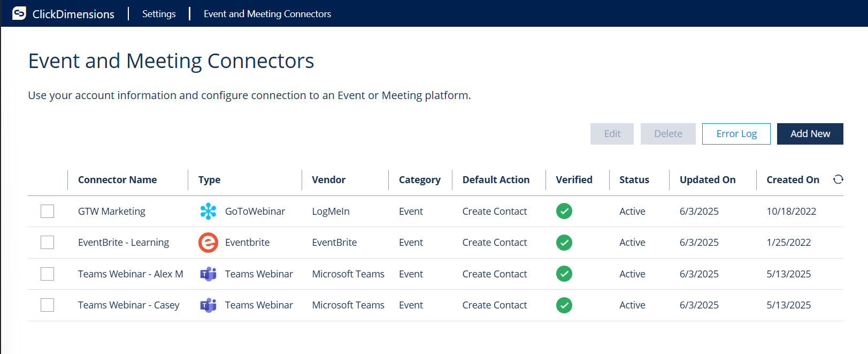Click created date 1/25/2022

789,243
